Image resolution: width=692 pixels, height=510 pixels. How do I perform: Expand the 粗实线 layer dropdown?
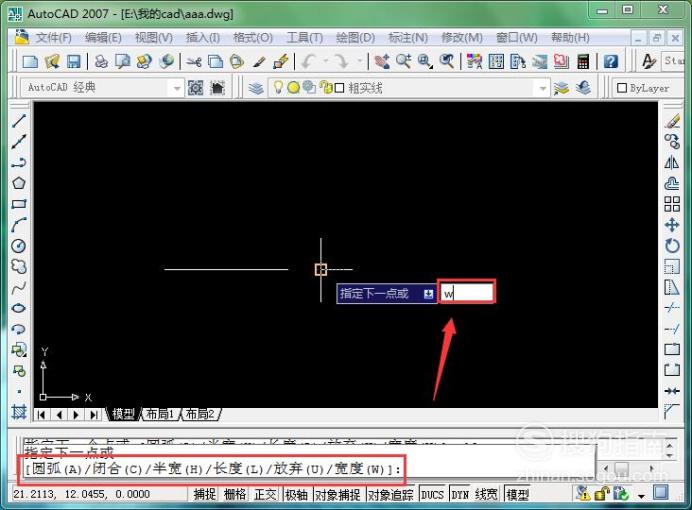point(543,88)
